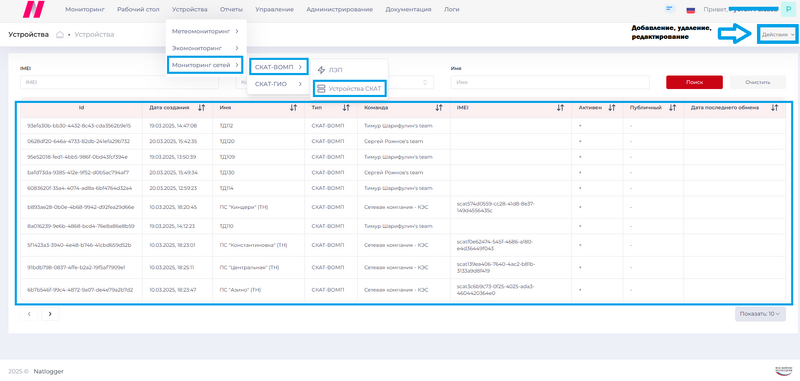Click the ТД120 device name cell
Screen dimensions: 800x381
tap(227, 141)
